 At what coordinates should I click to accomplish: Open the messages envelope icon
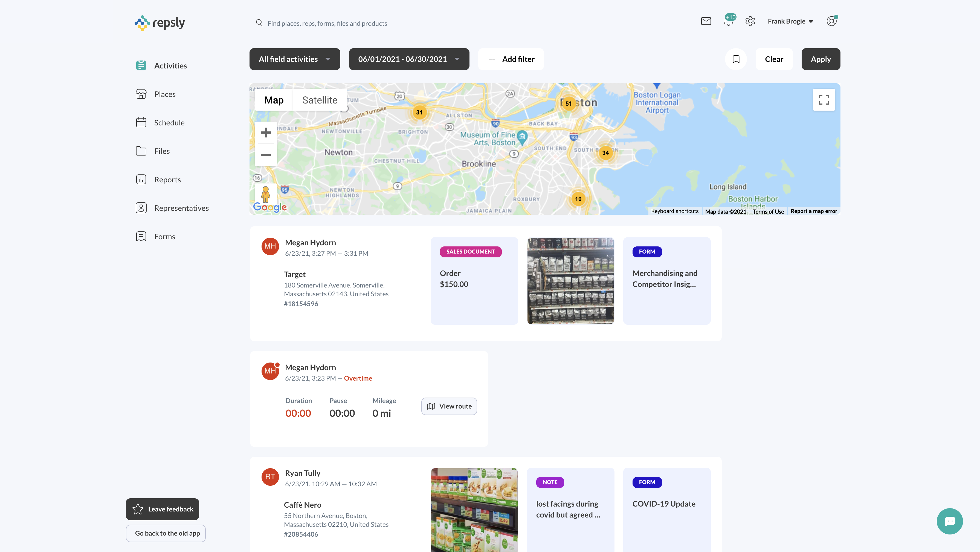(x=706, y=21)
